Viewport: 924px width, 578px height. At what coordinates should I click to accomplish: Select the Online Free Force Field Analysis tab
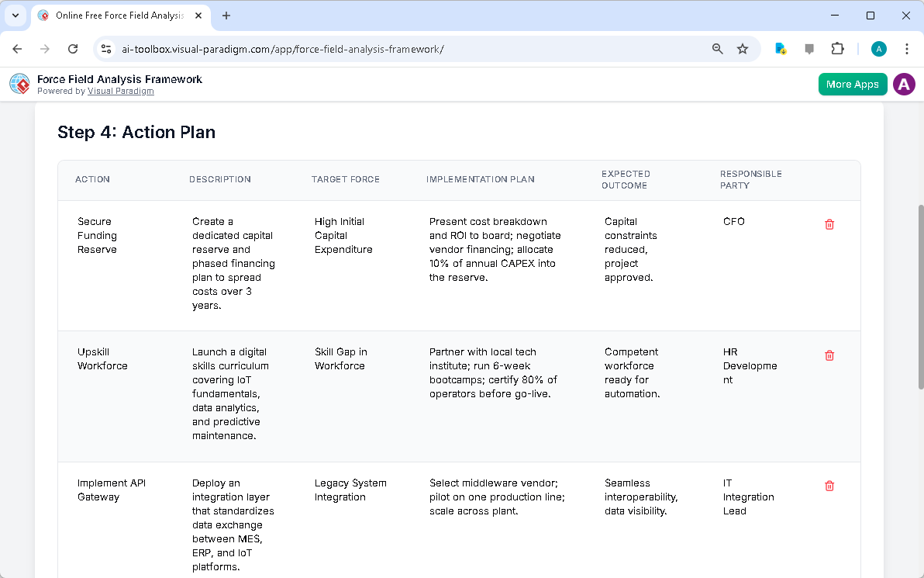coord(116,15)
